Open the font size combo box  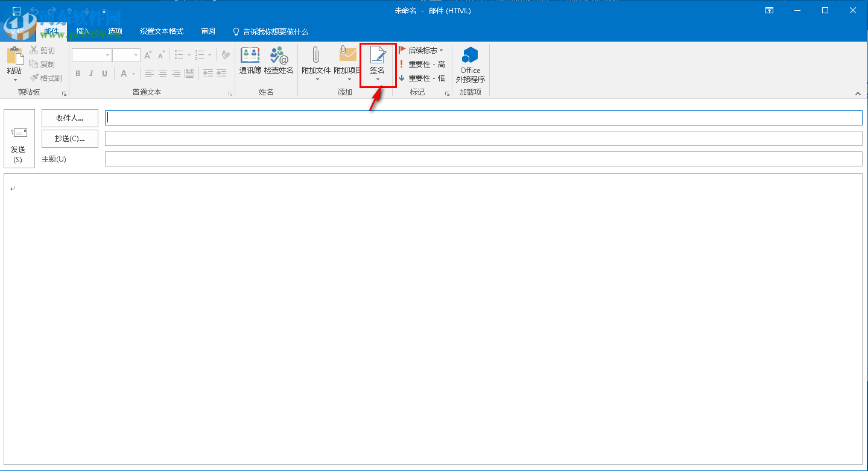point(126,55)
